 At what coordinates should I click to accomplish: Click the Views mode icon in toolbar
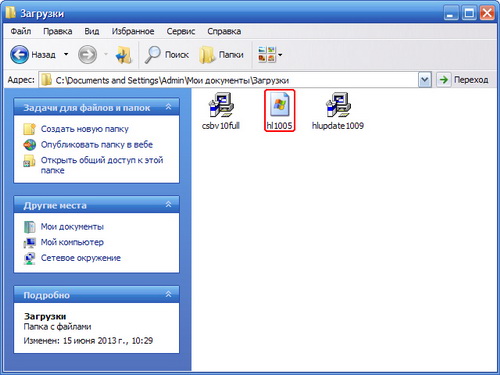267,54
